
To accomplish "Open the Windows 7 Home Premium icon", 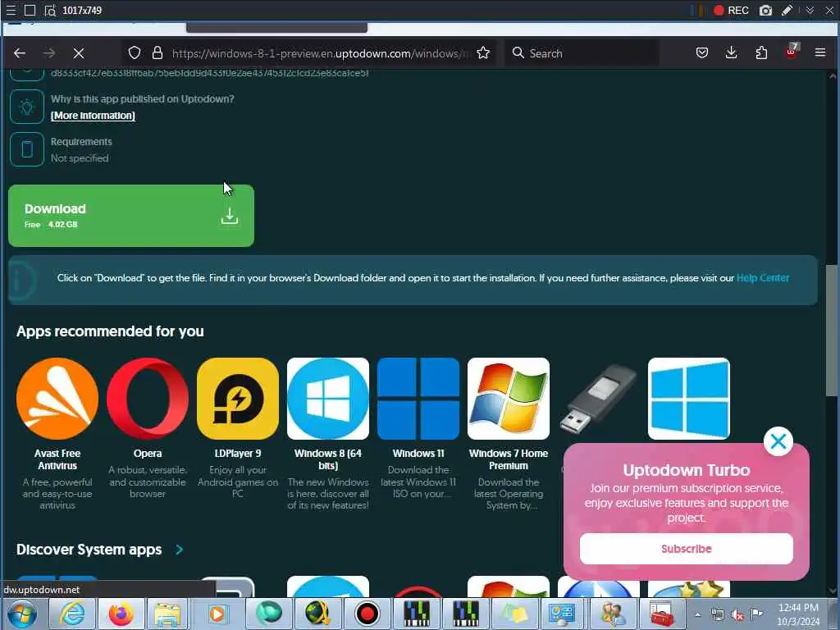I will pos(509,399).
